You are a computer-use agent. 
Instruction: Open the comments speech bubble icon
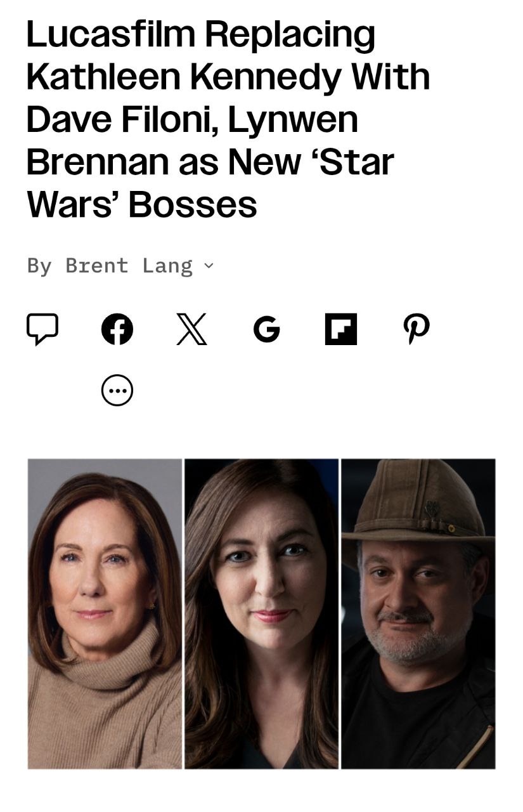click(42, 329)
